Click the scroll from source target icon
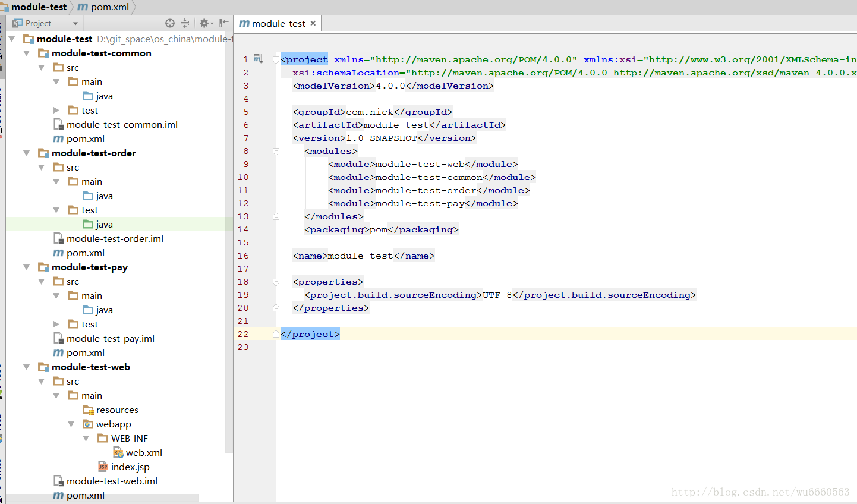Screen dimensions: 857x504 pos(170,23)
